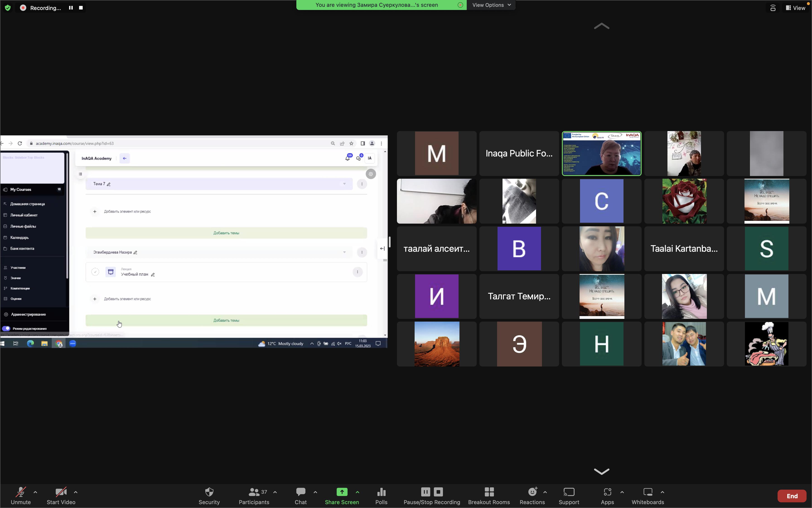Rename the Эгамбердиева Назира section

[x=135, y=252]
